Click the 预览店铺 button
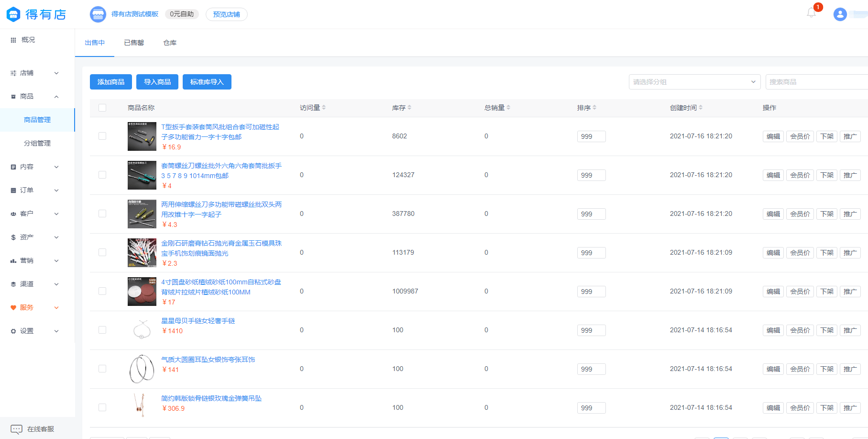Image resolution: width=868 pixels, height=439 pixels. click(x=226, y=14)
